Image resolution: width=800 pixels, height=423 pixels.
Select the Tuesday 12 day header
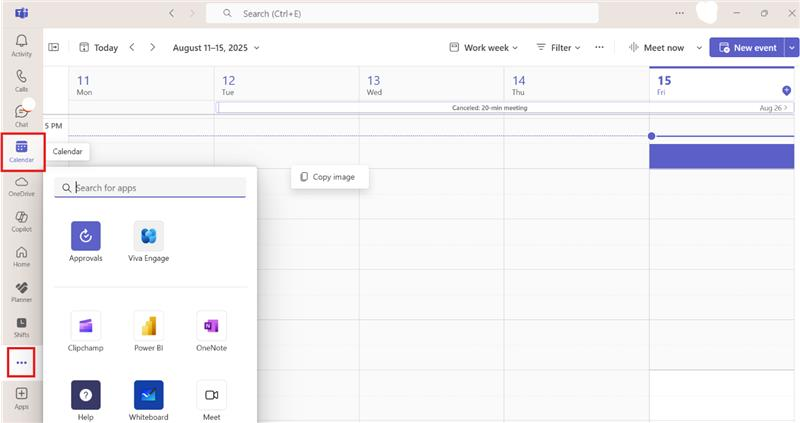[286, 84]
